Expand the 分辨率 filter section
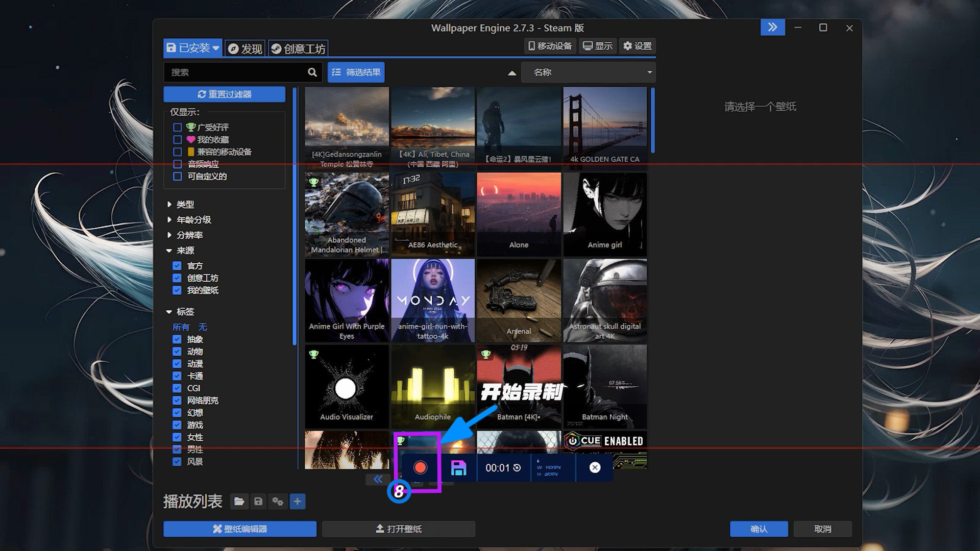This screenshot has width=980, height=551. 185,235
